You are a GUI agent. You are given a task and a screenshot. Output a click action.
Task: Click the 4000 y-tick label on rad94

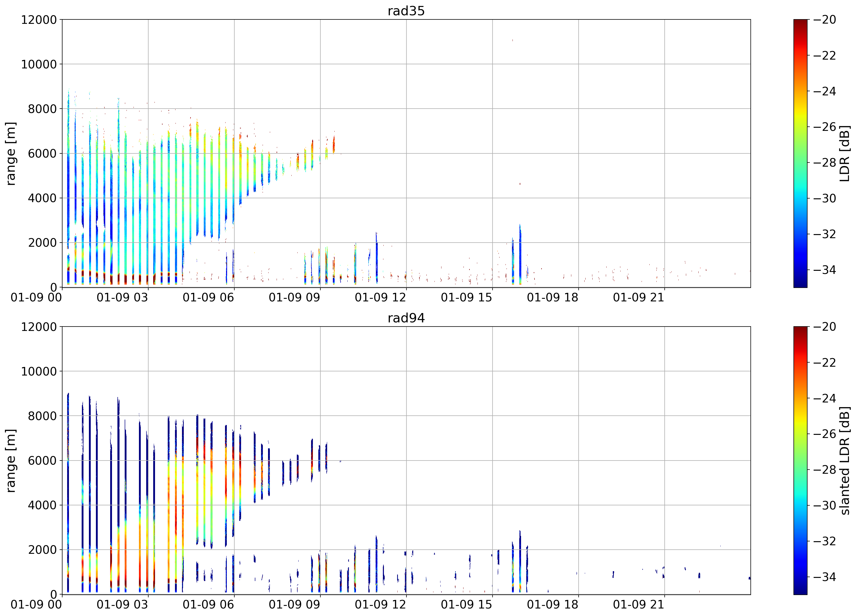[42, 505]
